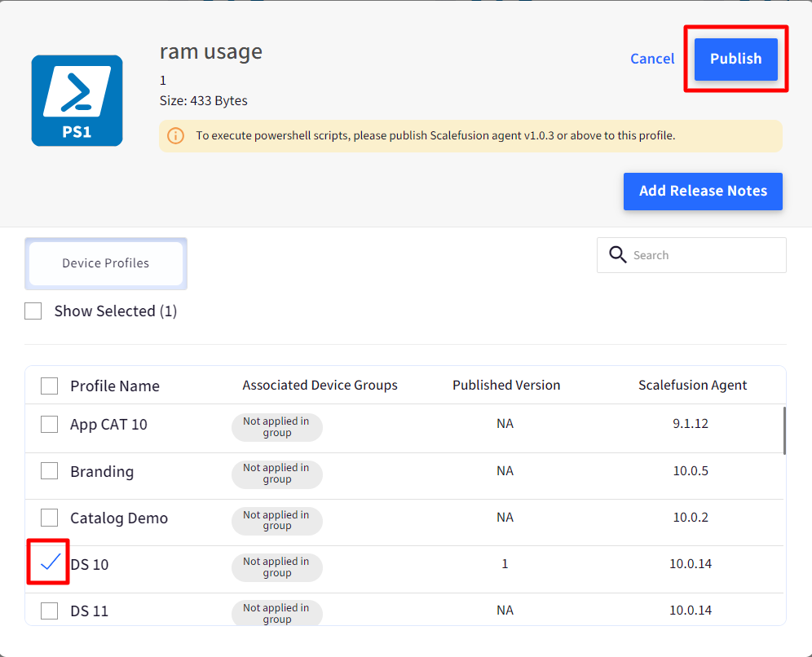Click the profile list vertical scrollbar
The height and width of the screenshot is (657, 812).
(x=784, y=430)
